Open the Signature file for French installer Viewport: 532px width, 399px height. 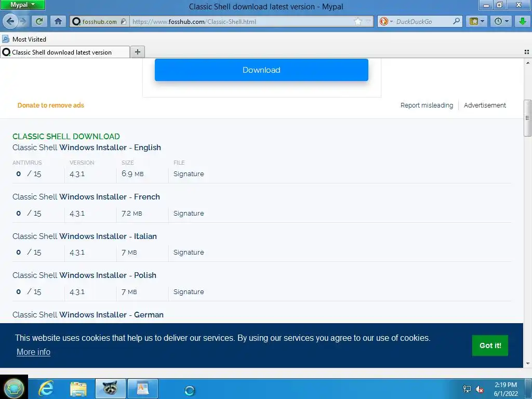[x=188, y=214]
